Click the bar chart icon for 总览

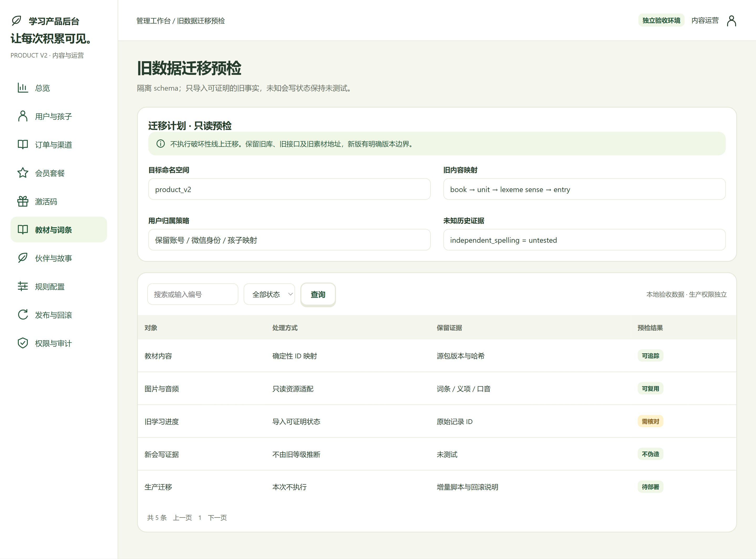click(x=23, y=88)
